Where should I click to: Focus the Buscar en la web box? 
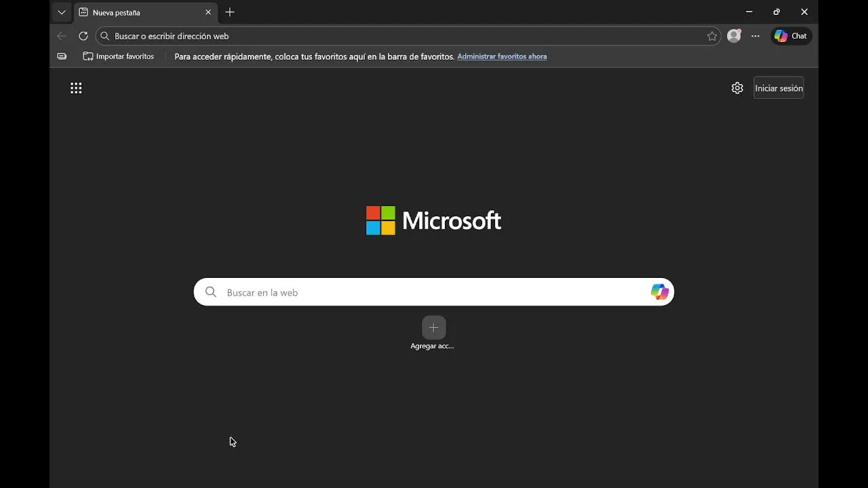tap(434, 292)
